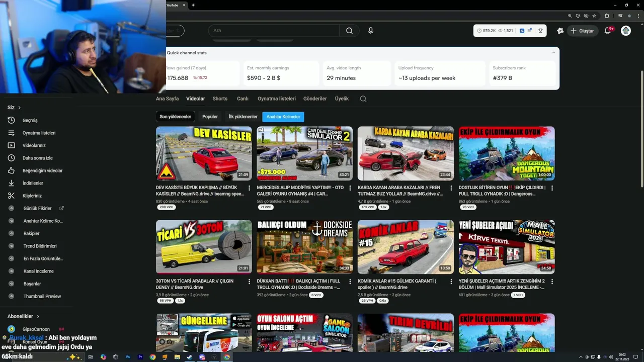644x362 pixels.
Task: Open the GipsoCartoon subscription
Action: coord(36,329)
